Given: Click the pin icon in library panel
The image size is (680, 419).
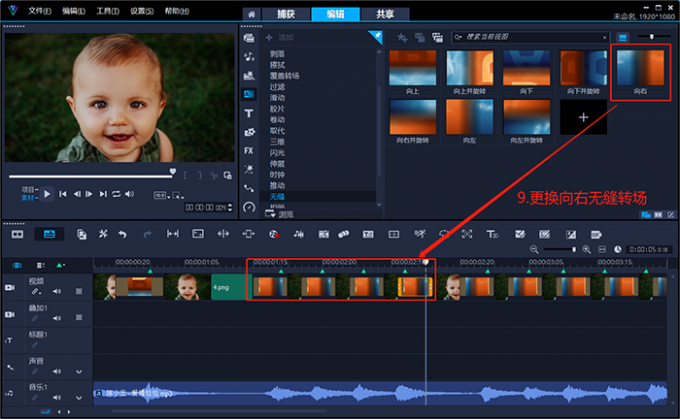Looking at the screenshot, I should 376,36.
